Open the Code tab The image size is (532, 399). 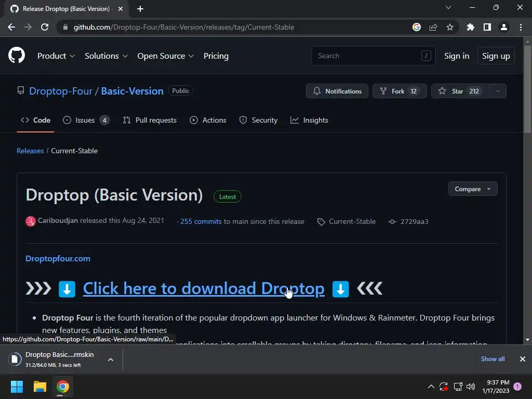pos(36,120)
